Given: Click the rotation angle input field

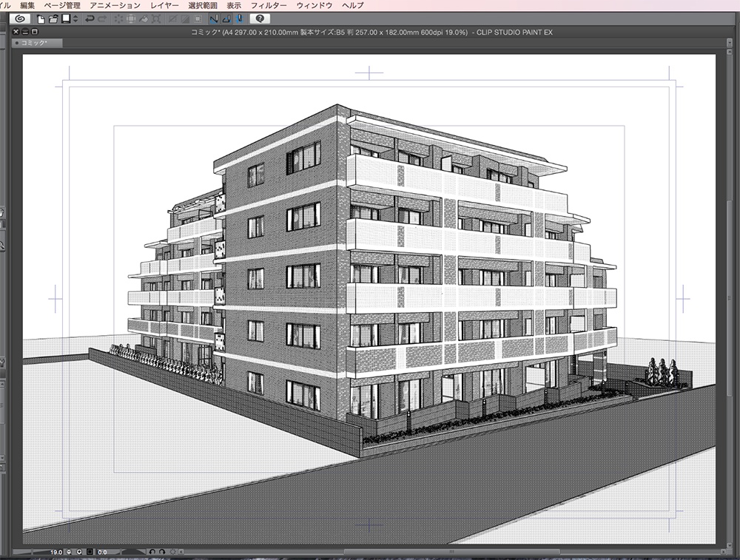Looking at the screenshot, I should click(102, 551).
